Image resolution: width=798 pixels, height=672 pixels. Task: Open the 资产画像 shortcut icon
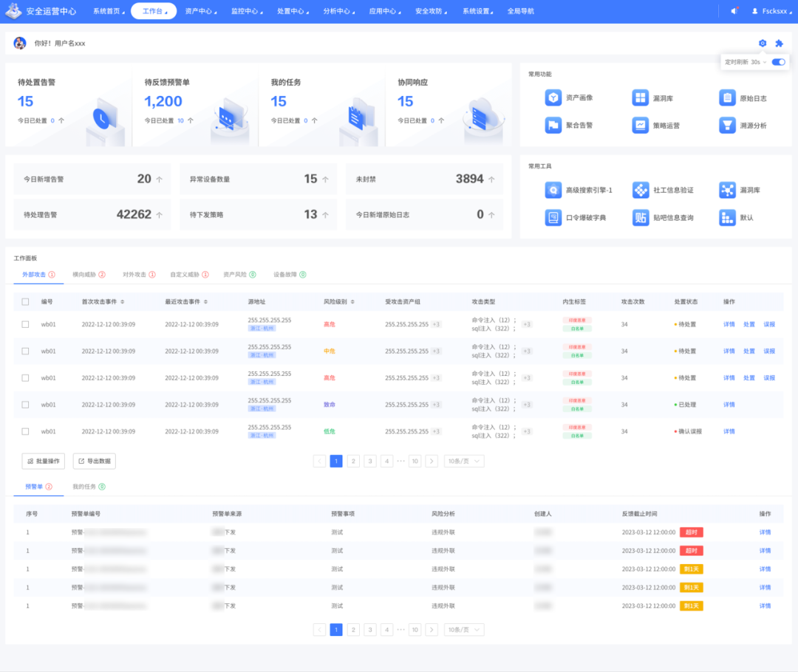pos(553,97)
